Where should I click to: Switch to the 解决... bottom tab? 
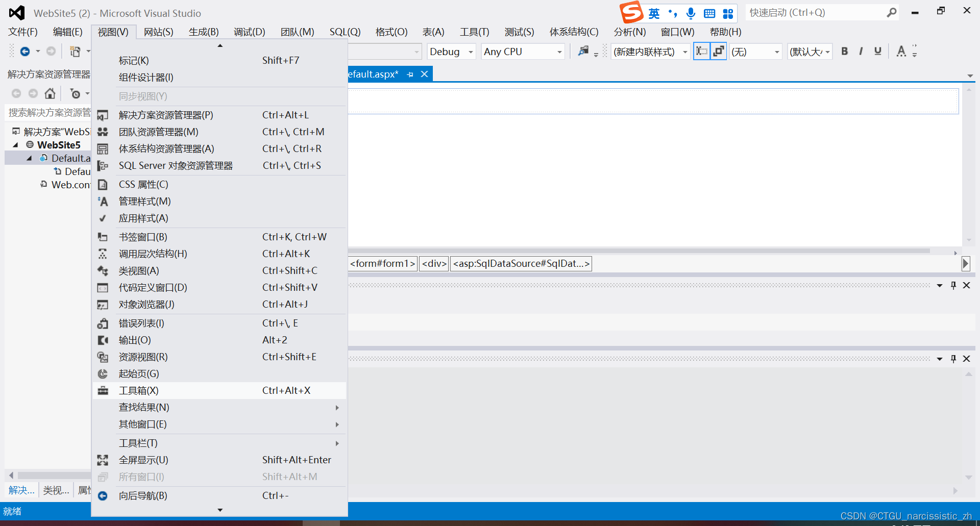pos(21,490)
